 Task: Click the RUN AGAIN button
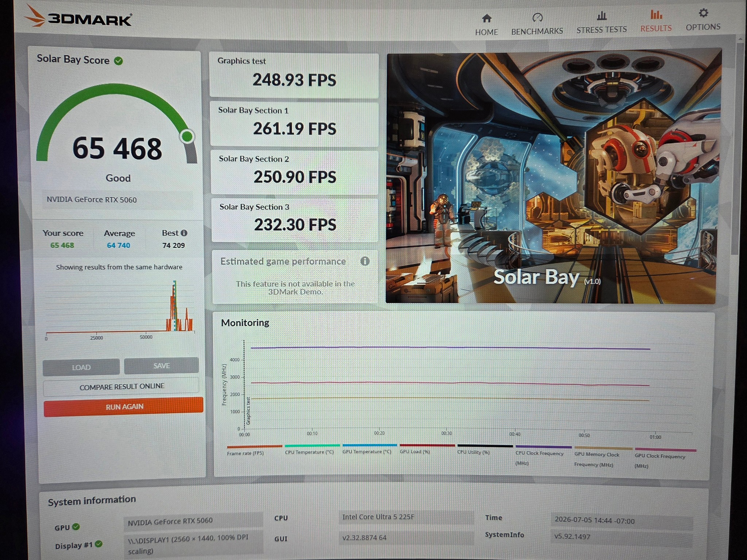click(x=124, y=407)
